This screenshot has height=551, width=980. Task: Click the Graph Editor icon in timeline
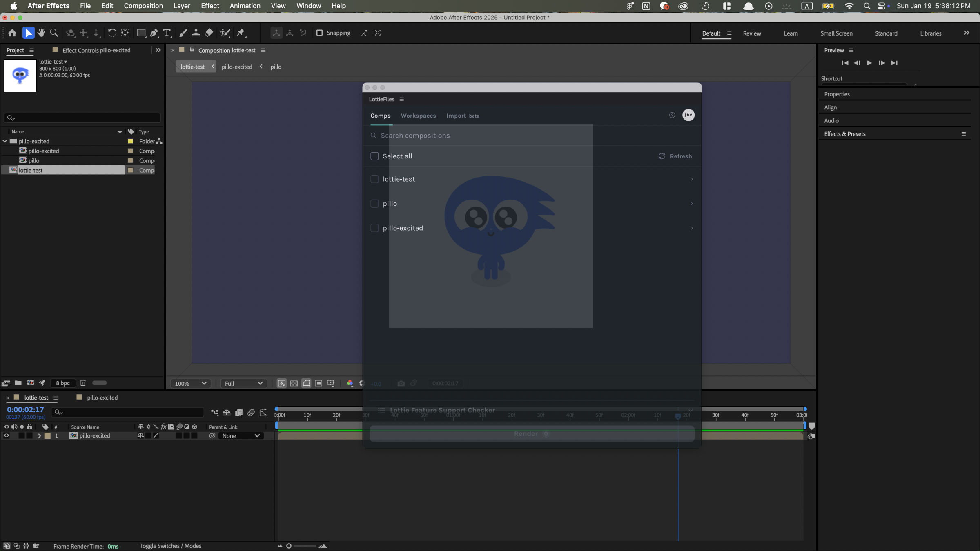[x=264, y=413]
